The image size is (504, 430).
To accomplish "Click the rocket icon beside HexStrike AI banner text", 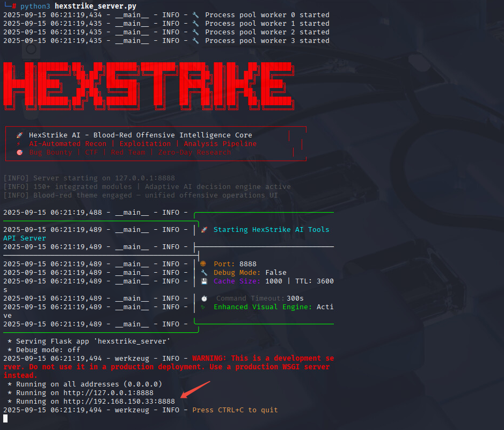I will 20,135.
